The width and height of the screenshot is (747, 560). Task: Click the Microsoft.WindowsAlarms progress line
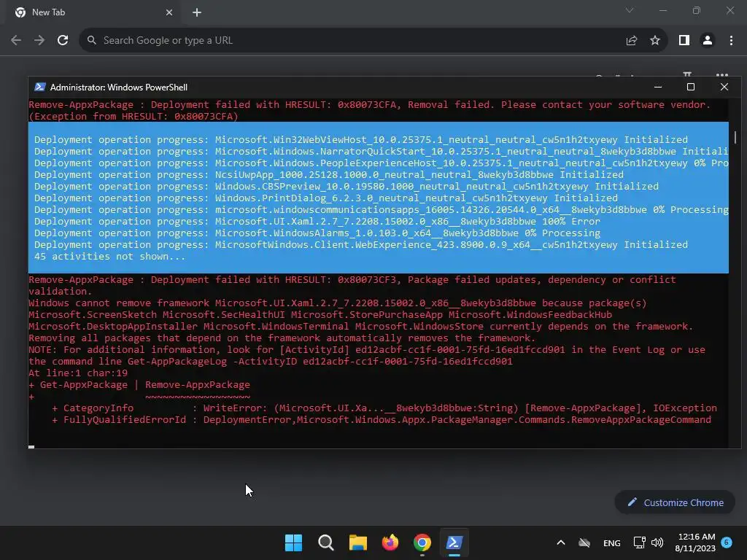[x=317, y=233]
